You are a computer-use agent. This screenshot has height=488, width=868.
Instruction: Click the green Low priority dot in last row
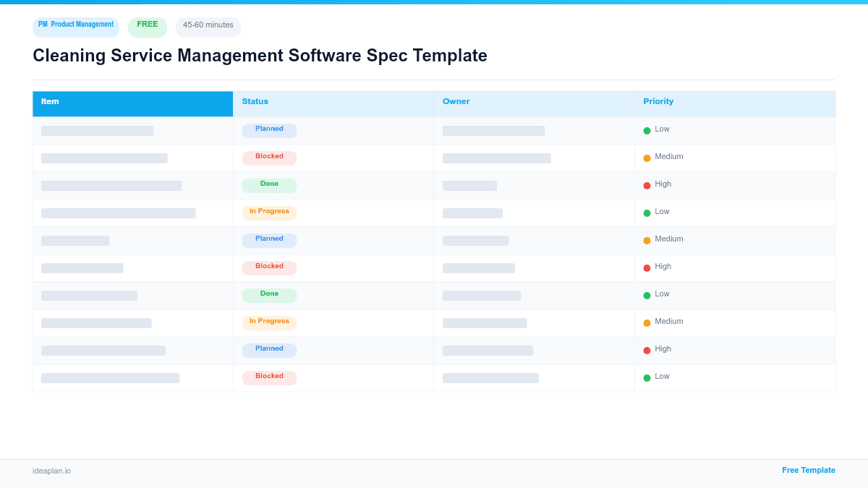646,377
